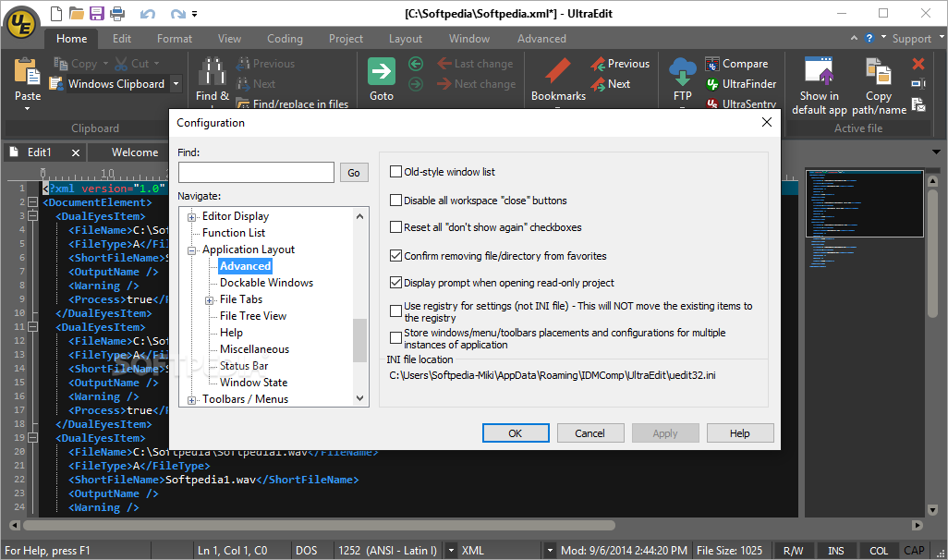The width and height of the screenshot is (948, 560).
Task: Uncheck Display prompt when opening read-only project
Action: (x=396, y=283)
